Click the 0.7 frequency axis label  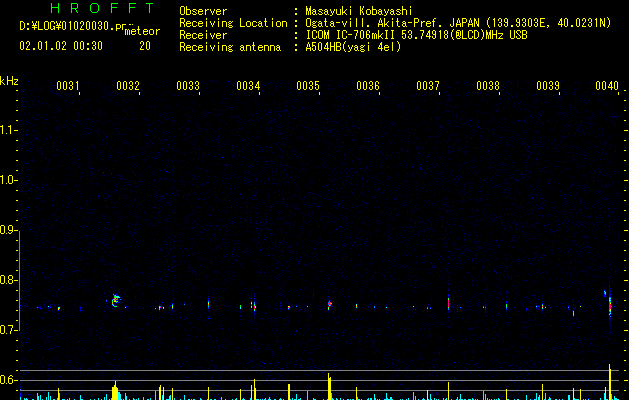point(8,330)
